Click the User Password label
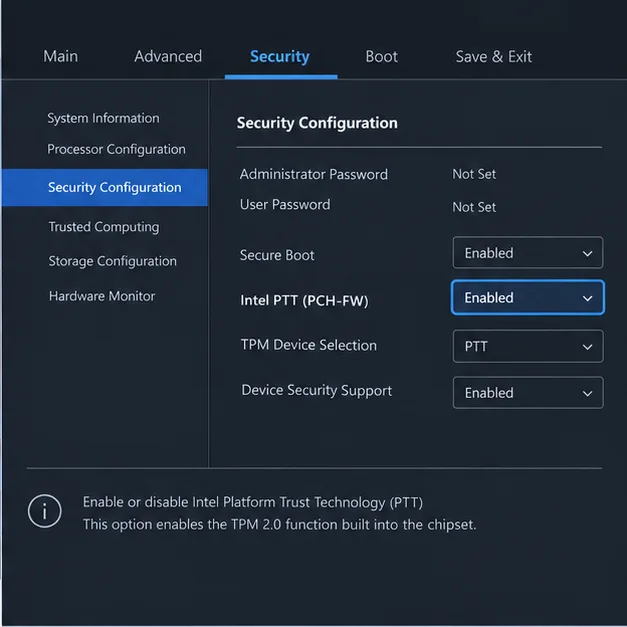 point(285,205)
